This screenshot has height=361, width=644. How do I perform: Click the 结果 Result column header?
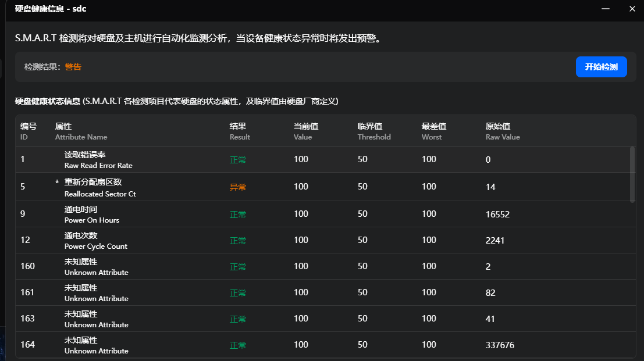[x=240, y=131]
